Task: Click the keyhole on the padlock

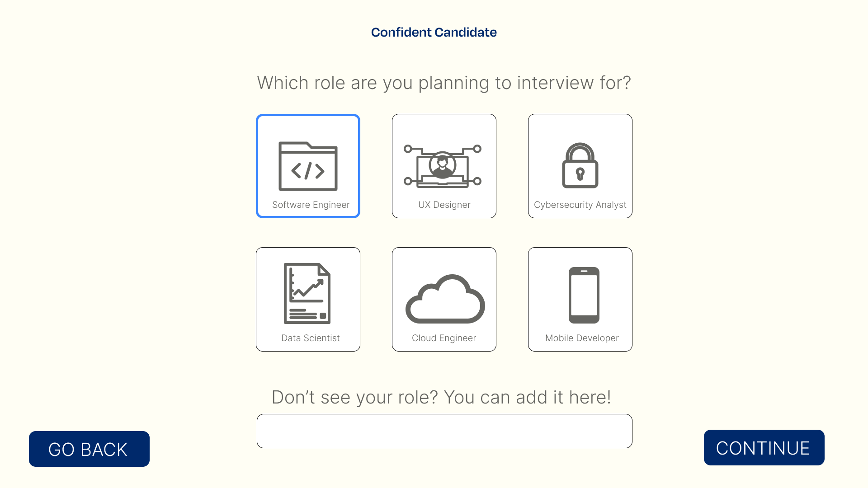Action: point(580,174)
